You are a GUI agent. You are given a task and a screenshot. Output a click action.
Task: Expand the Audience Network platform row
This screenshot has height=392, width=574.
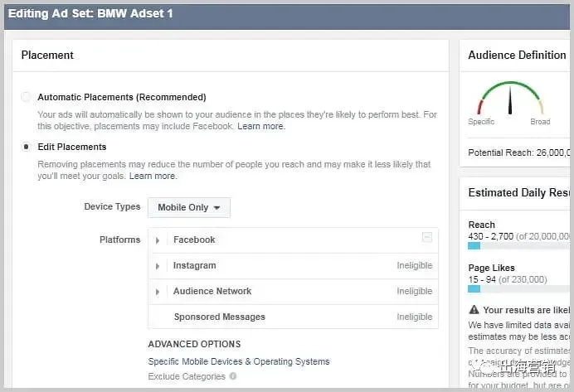pos(158,292)
